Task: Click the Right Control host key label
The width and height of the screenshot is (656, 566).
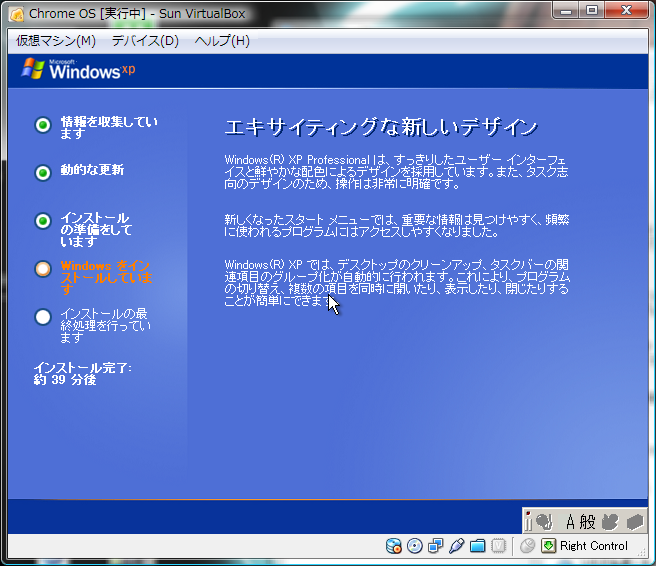Action: click(594, 546)
